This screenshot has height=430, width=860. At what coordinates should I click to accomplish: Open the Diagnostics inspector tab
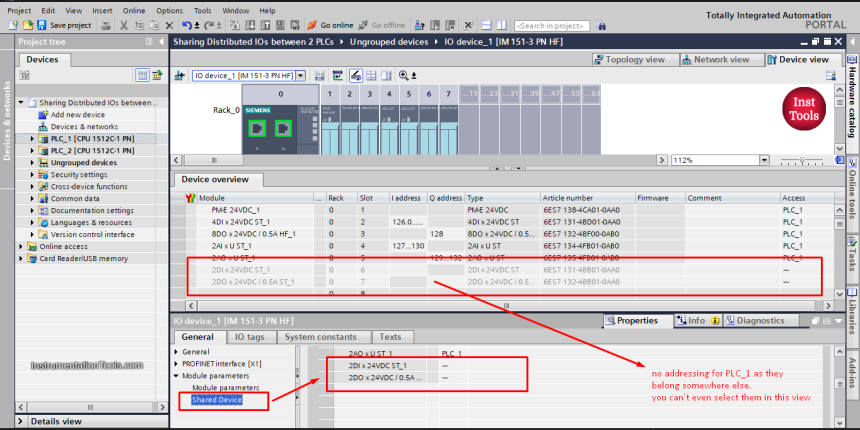pos(761,321)
